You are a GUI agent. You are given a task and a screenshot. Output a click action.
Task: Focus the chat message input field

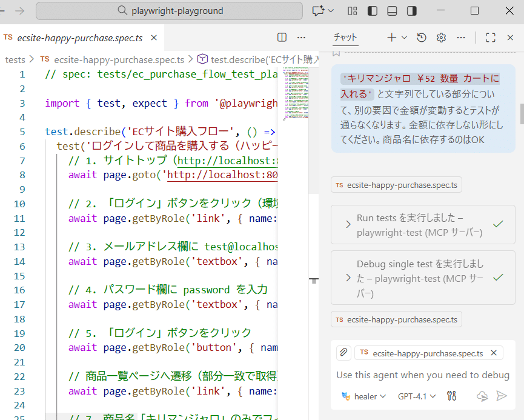[422, 375]
